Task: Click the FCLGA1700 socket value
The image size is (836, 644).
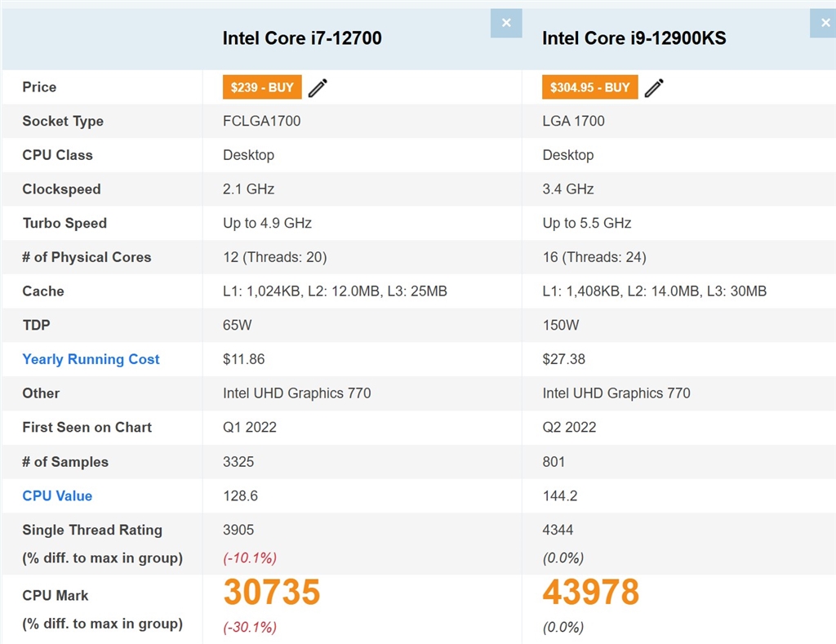Action: [x=261, y=121]
